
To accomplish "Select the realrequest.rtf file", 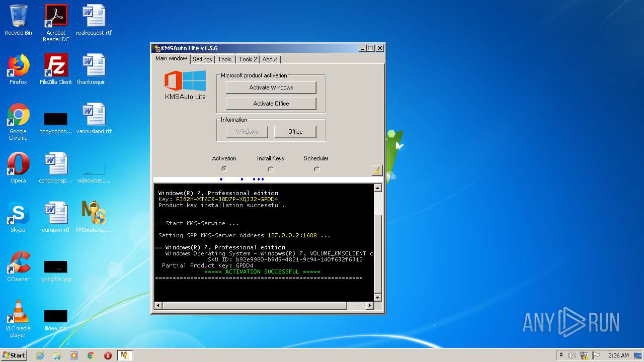I will click(x=94, y=20).
